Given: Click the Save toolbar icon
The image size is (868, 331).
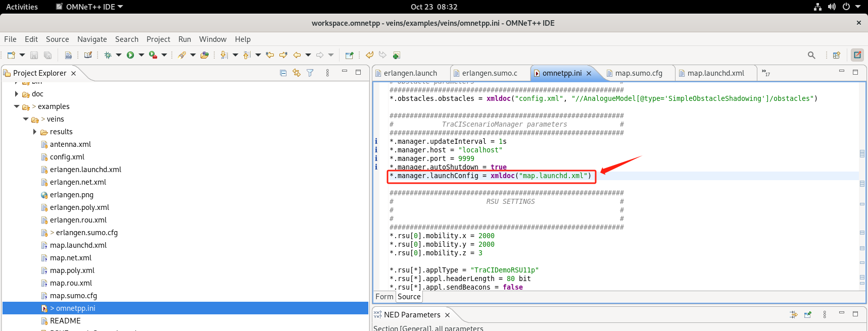Looking at the screenshot, I should click(34, 55).
